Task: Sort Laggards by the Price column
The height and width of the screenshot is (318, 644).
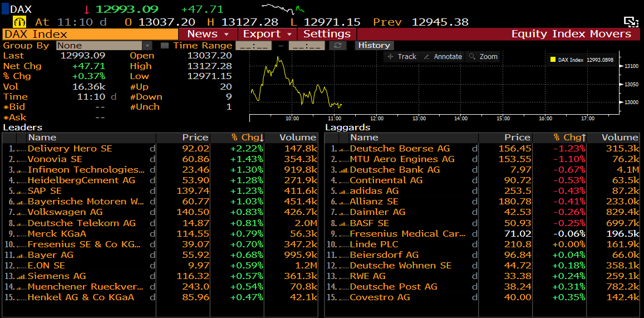Action: [505, 138]
